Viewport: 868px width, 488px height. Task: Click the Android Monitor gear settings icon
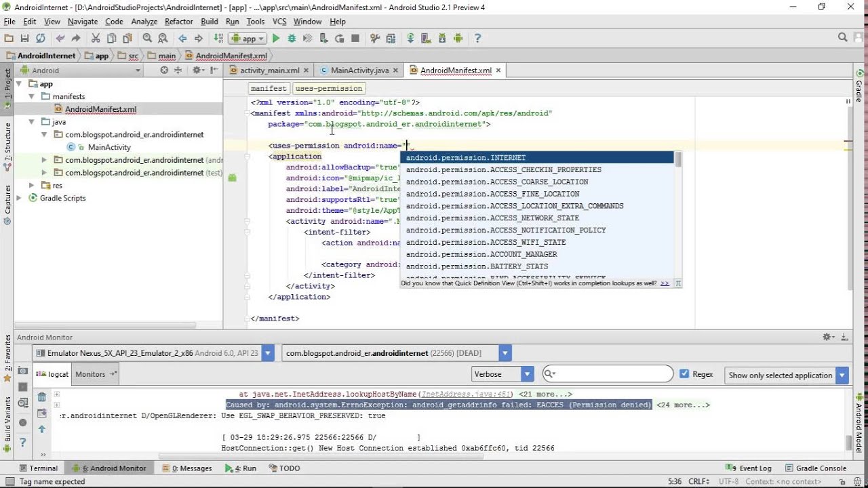(829, 337)
